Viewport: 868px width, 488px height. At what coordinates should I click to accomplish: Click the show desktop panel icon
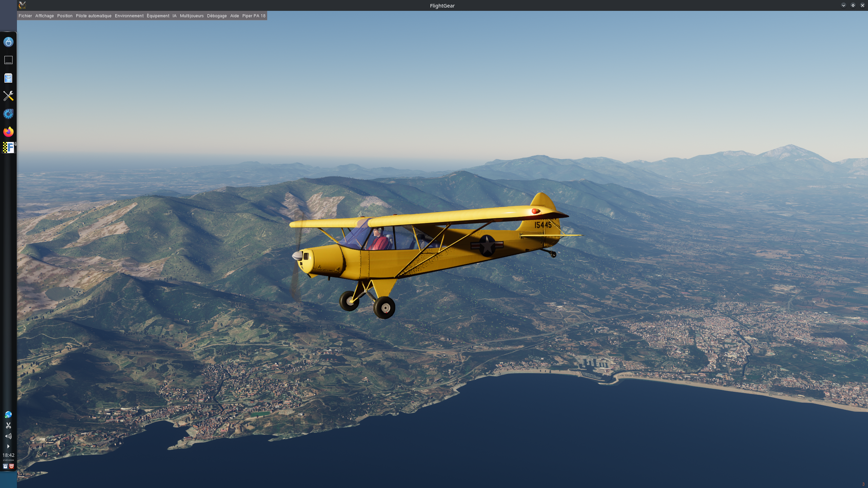[8, 60]
